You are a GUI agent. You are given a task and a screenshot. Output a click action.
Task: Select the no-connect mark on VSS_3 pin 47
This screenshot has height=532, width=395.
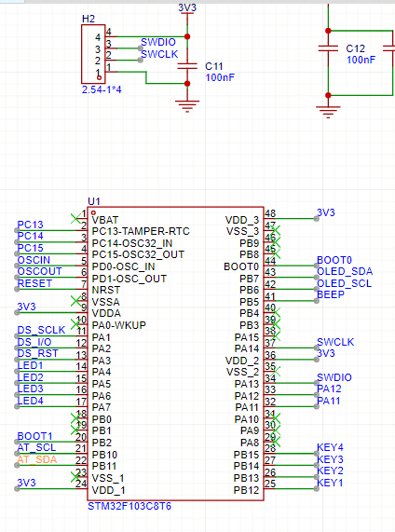click(276, 230)
